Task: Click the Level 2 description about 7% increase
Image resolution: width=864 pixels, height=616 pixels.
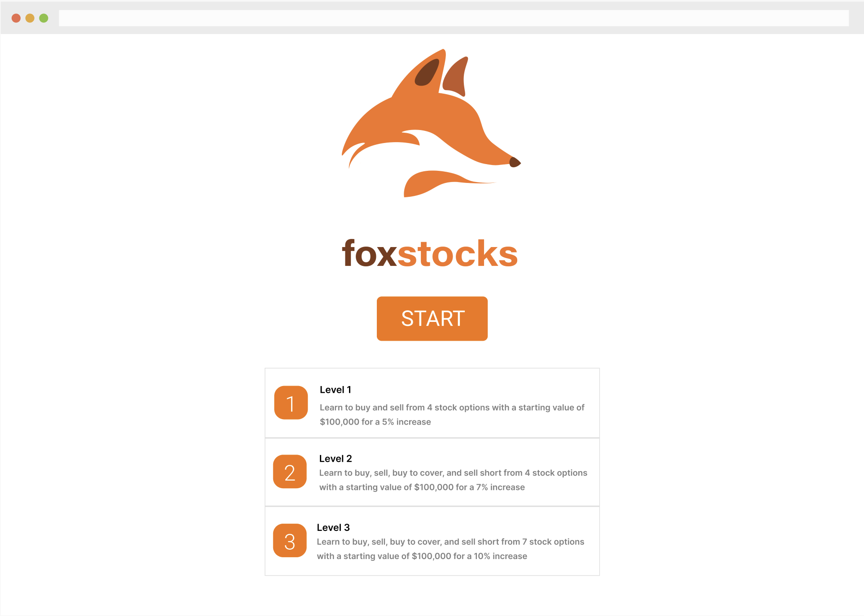Action: pyautogui.click(x=453, y=480)
